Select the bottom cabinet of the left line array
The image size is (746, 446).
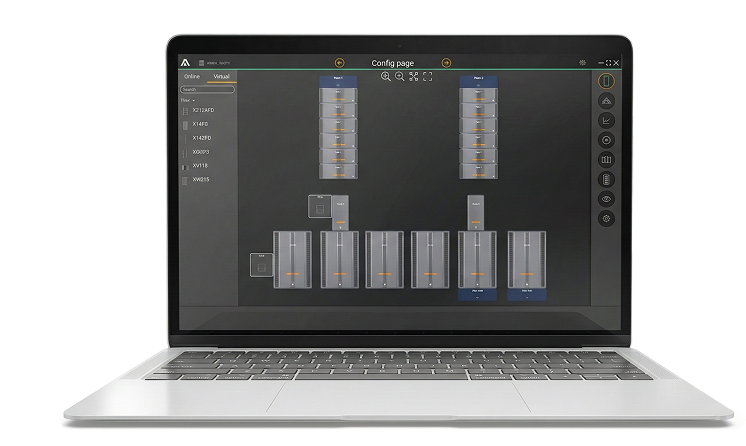pos(338,172)
